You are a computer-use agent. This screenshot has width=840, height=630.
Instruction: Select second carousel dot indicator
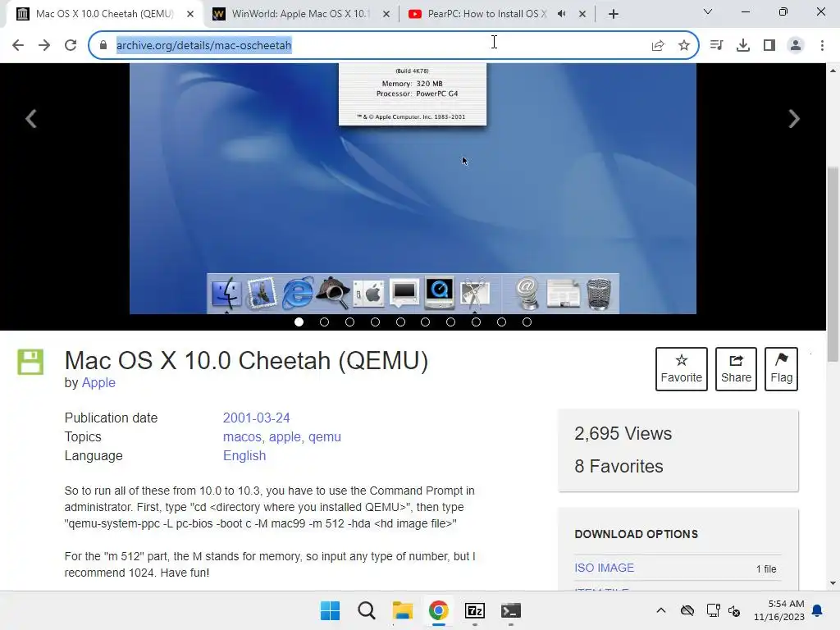point(324,322)
